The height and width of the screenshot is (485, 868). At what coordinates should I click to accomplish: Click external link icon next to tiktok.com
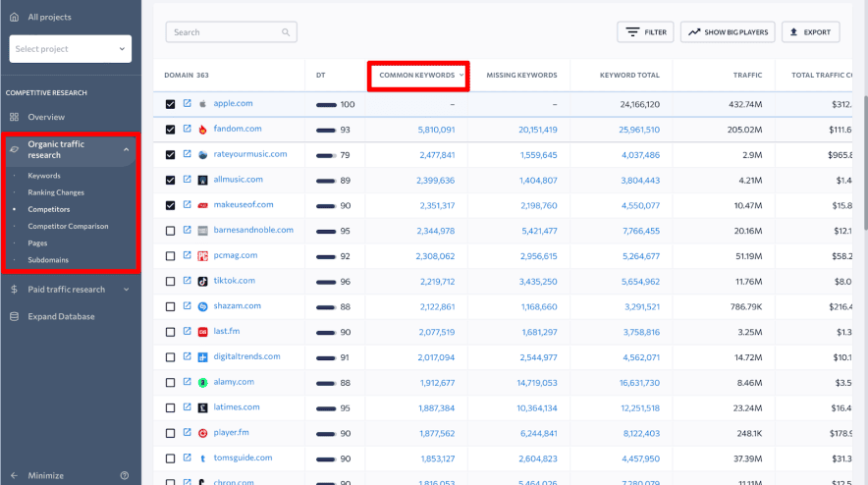tap(187, 281)
